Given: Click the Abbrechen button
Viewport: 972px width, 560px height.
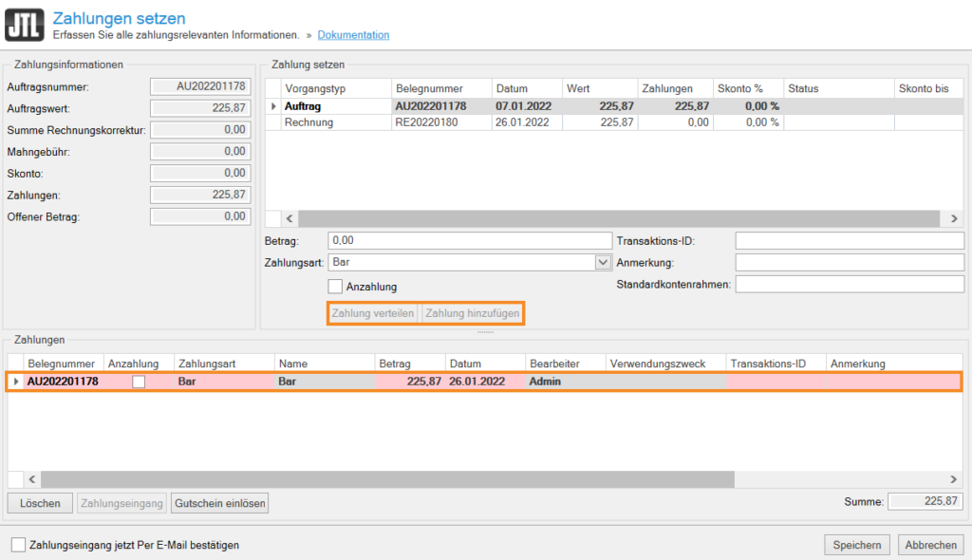Looking at the screenshot, I should pyautogui.click(x=931, y=545).
